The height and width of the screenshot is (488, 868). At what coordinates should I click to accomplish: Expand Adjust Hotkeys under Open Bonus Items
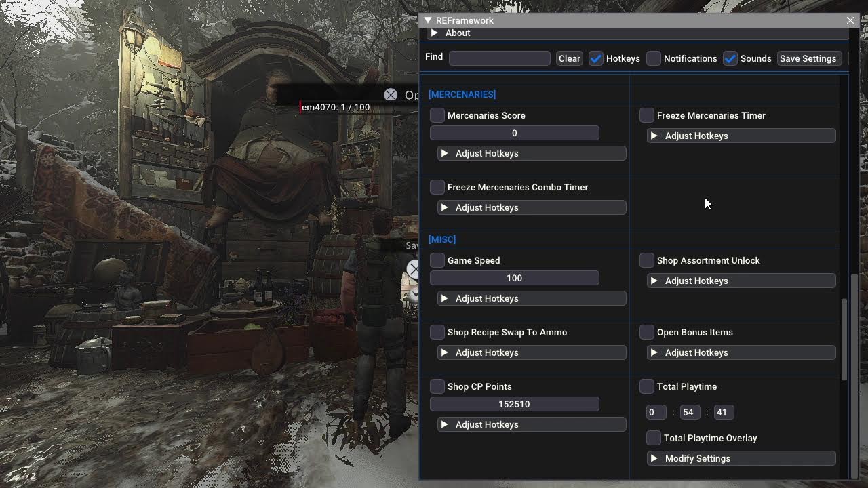click(x=741, y=352)
